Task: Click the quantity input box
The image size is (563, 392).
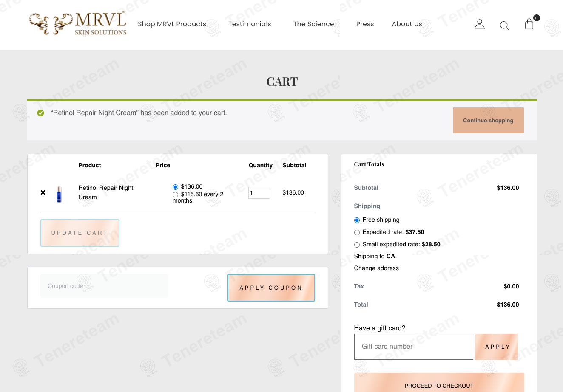Action: pyautogui.click(x=259, y=193)
